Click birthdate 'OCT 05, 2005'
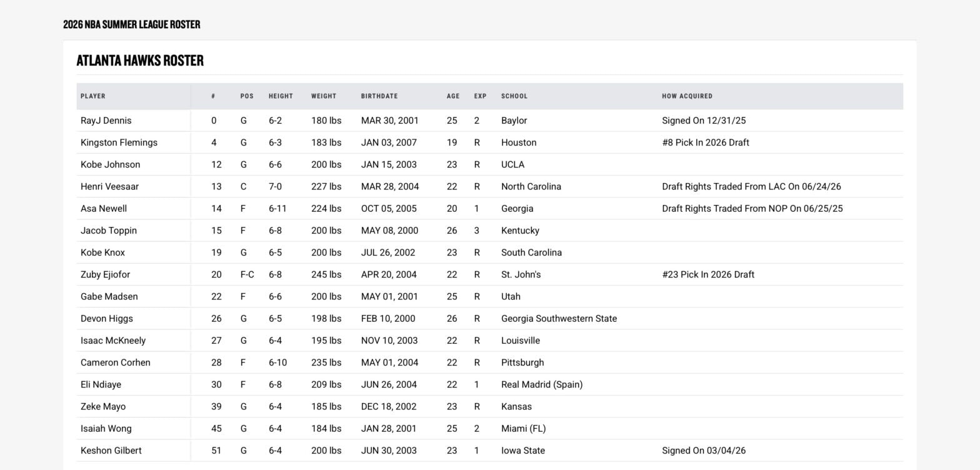This screenshot has height=470, width=980. [389, 208]
